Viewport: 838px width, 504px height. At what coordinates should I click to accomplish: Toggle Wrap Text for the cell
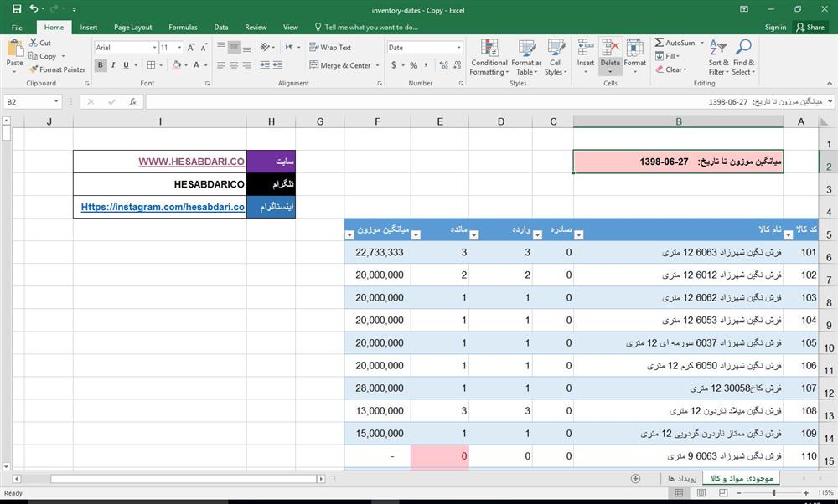click(x=330, y=48)
